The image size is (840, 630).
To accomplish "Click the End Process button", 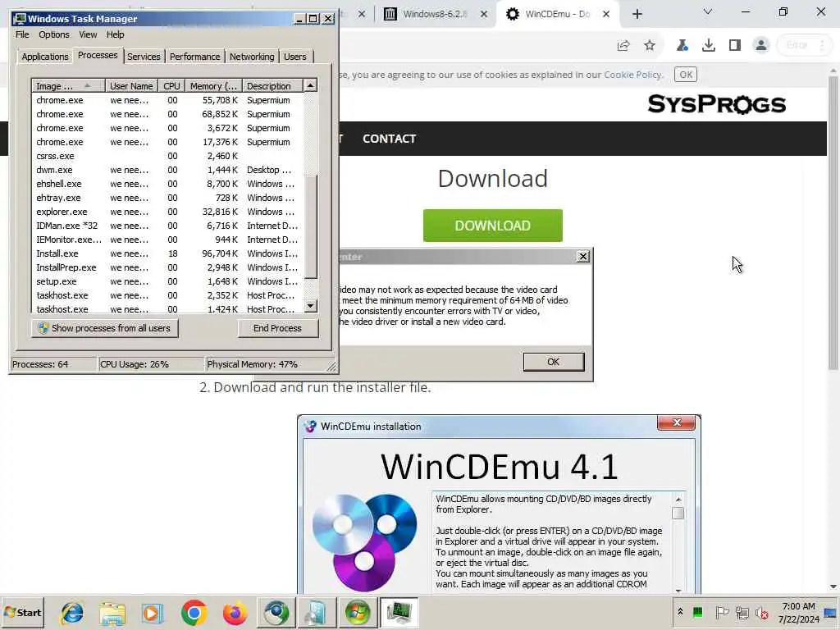I will (277, 328).
